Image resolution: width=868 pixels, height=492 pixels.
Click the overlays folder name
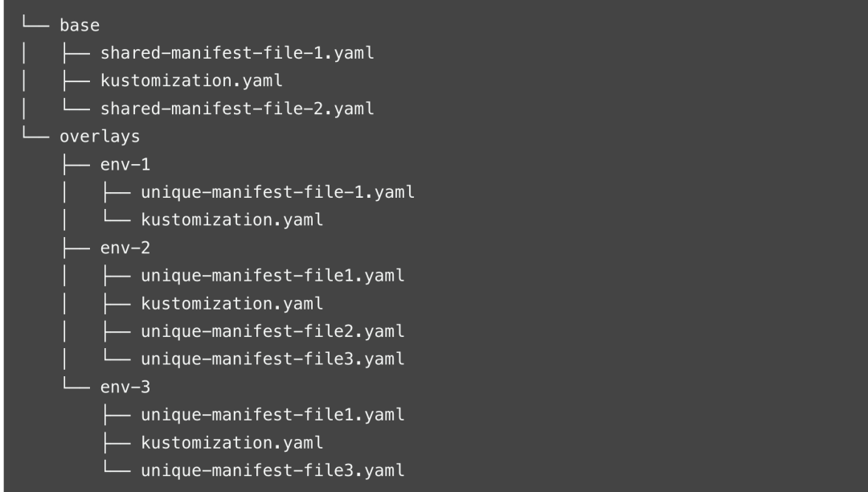coord(100,137)
